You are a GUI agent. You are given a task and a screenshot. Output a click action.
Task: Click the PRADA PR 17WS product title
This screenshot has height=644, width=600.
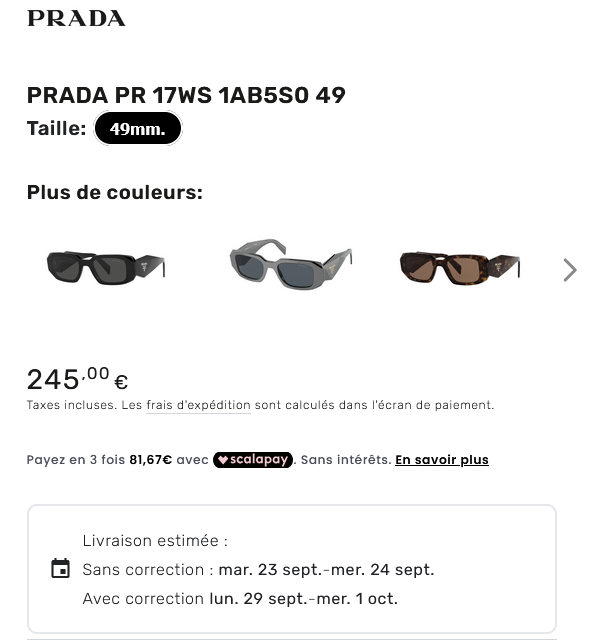pyautogui.click(x=186, y=95)
